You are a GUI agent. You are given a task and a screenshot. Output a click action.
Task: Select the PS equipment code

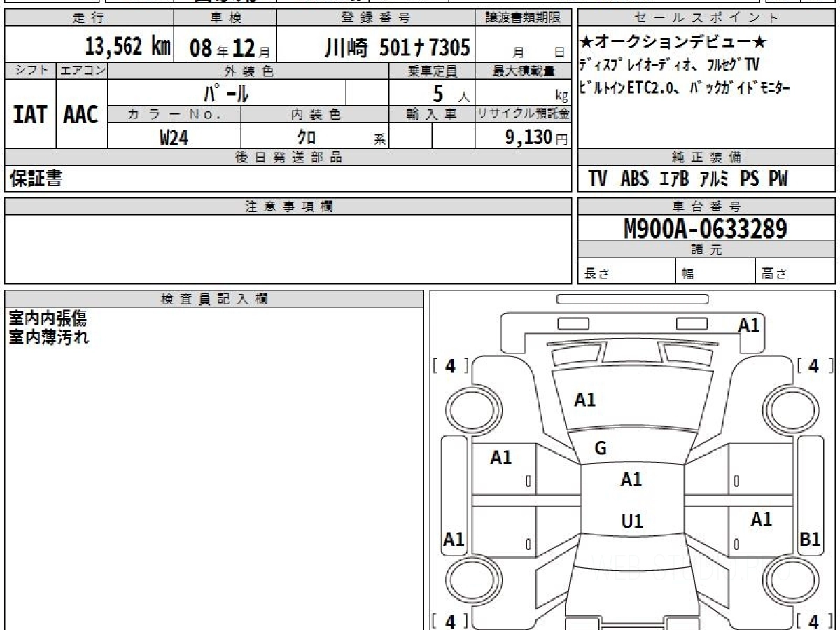pyautogui.click(x=750, y=179)
